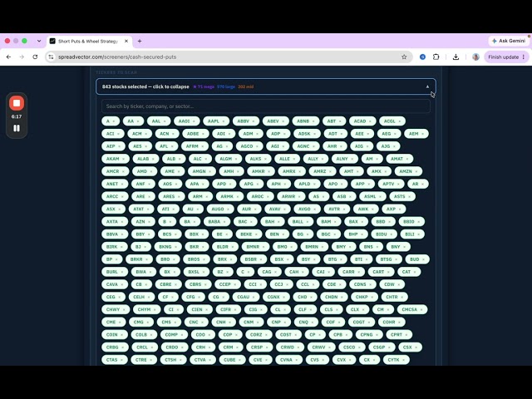Viewport: 532px width, 399px height.
Task: Click the CART ticker chip
Action: pyautogui.click(x=381, y=272)
